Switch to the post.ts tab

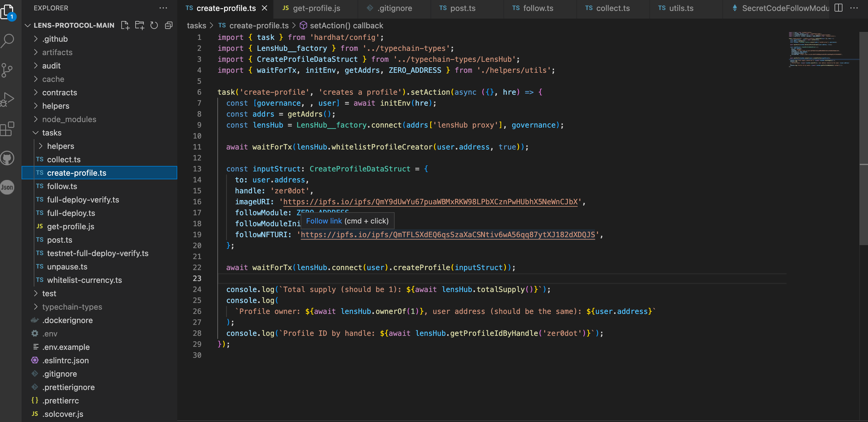[x=463, y=8]
